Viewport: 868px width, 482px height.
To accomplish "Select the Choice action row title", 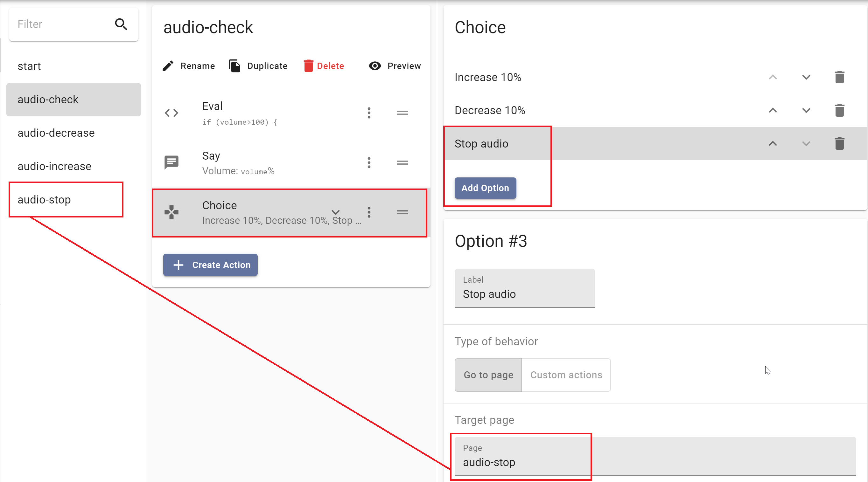I will 219,206.
